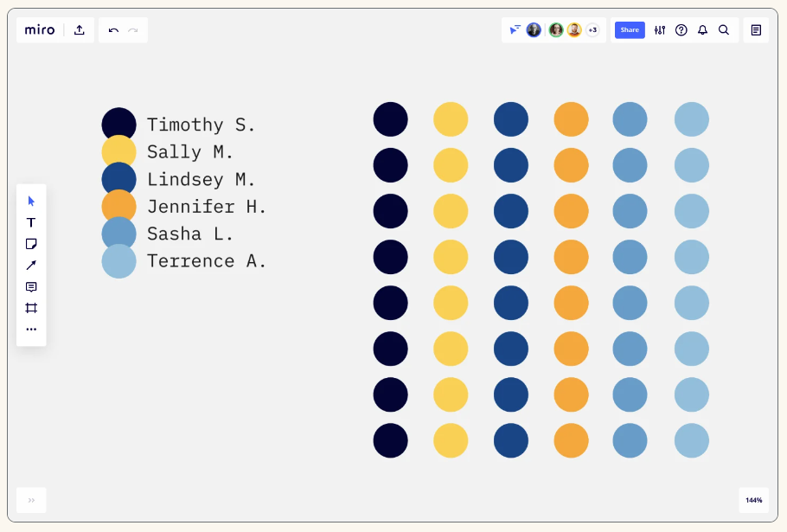Select the cursor selection tool
Image resolution: width=787 pixels, height=532 pixels.
(31, 201)
